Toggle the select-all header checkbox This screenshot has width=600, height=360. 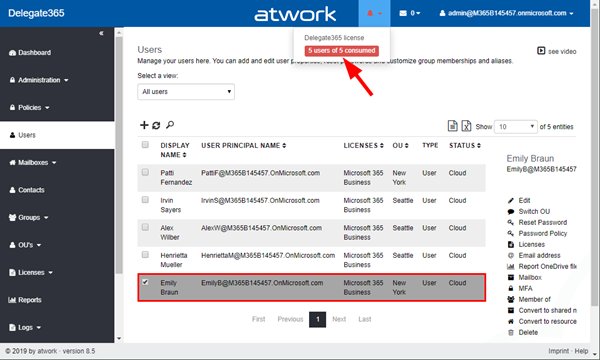[x=145, y=145]
